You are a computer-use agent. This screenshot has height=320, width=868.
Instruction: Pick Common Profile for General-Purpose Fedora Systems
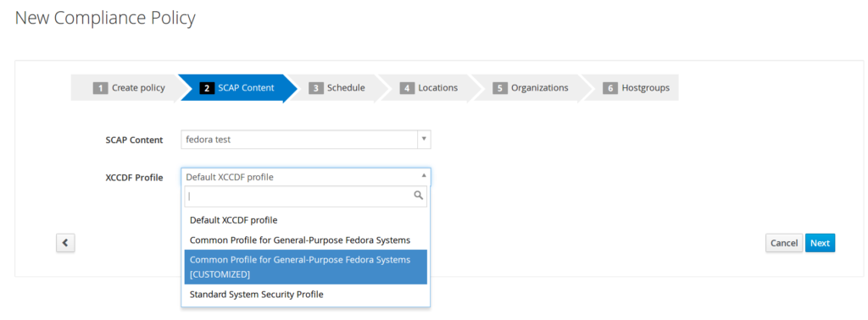coord(305,240)
